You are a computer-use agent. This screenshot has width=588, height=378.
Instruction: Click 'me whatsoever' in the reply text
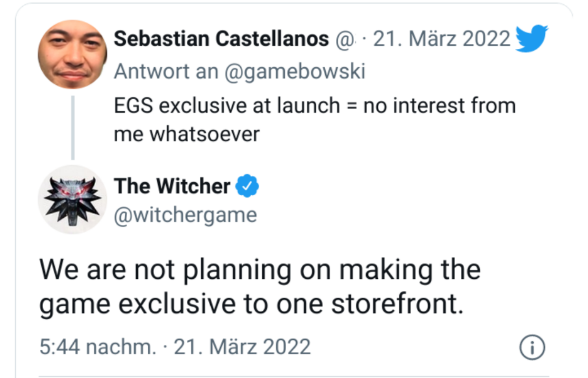(x=187, y=134)
